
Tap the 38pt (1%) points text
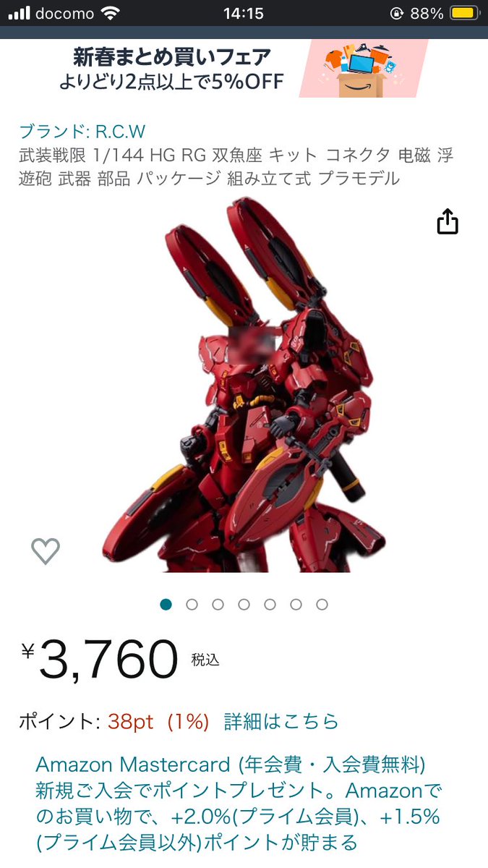tap(158, 721)
